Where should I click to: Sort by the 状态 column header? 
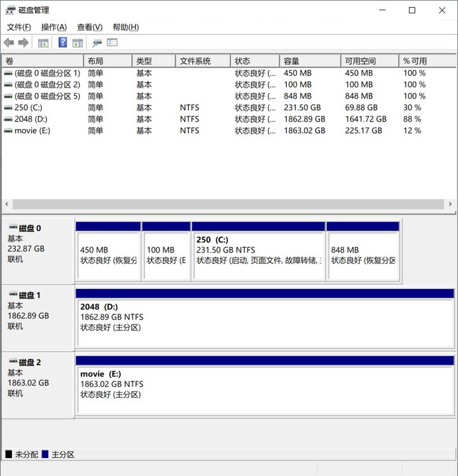coord(255,61)
